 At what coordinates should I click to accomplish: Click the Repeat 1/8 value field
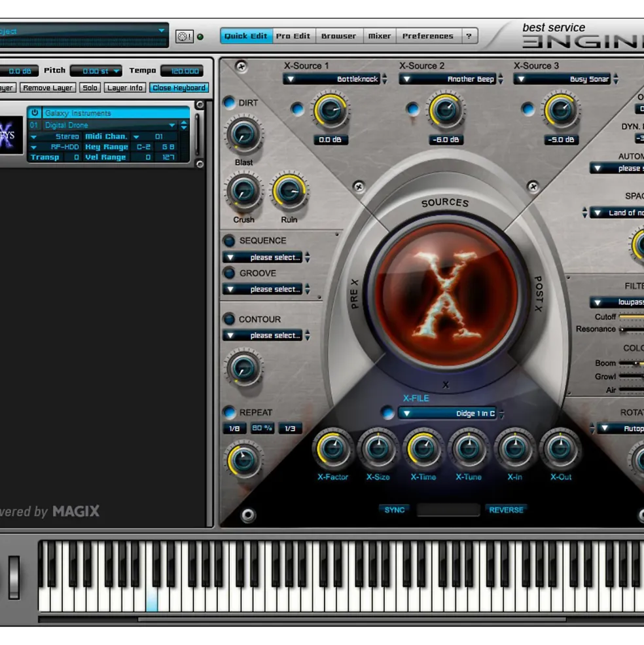coord(234,428)
